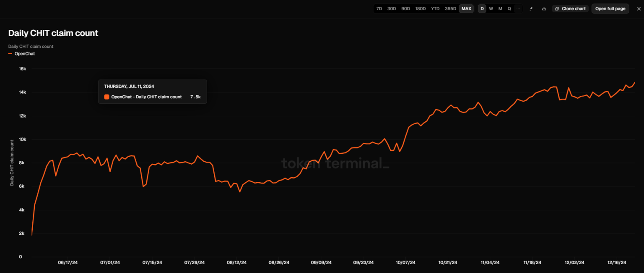Click the vertical y-axis title text
This screenshot has height=273, width=644.
pos(12,163)
